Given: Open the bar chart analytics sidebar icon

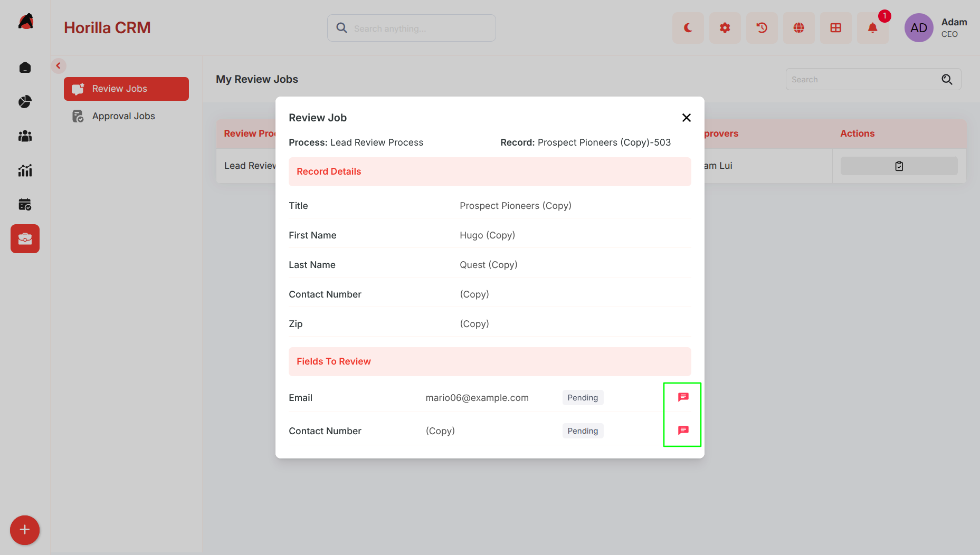Looking at the screenshot, I should point(25,170).
